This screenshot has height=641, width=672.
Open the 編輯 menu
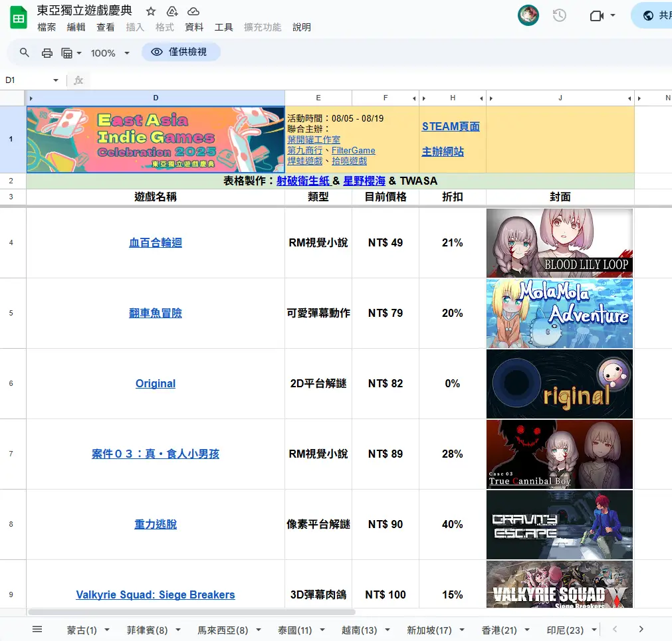coord(76,27)
